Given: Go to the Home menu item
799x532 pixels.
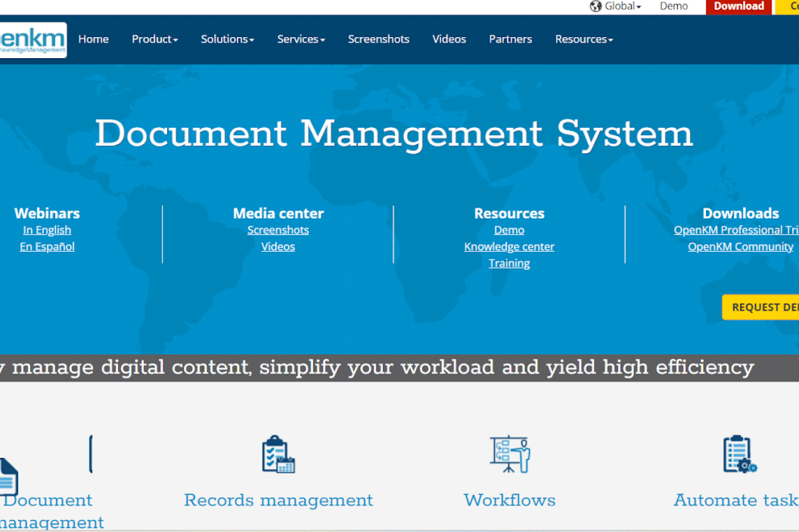Looking at the screenshot, I should pyautogui.click(x=94, y=39).
